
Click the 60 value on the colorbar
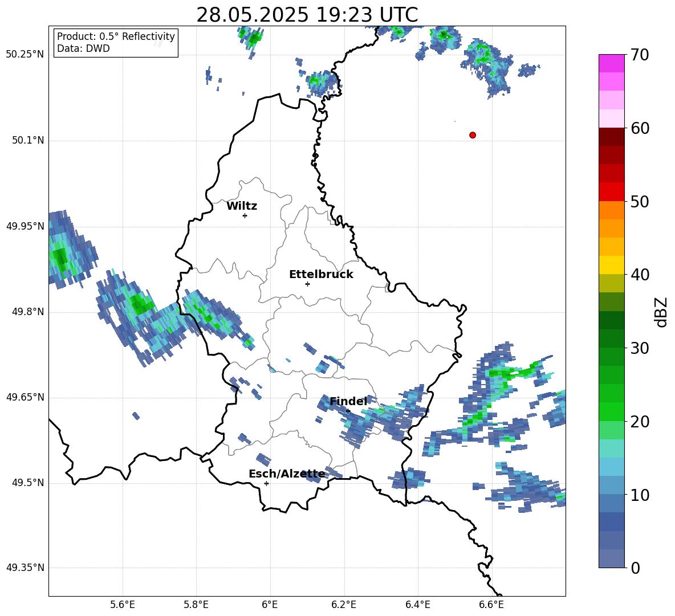click(640, 128)
